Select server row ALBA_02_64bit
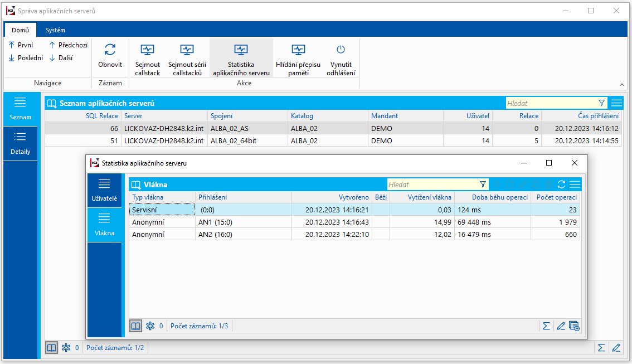The height and width of the screenshot is (364, 632). point(333,140)
